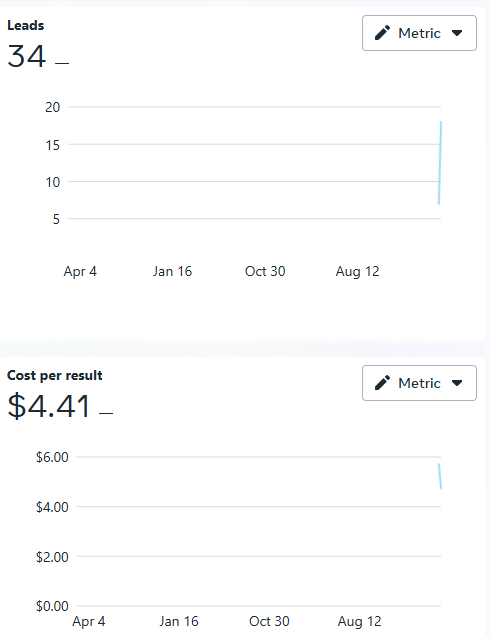
Task: Click the blue line in Leads chart
Action: pyautogui.click(x=440, y=162)
